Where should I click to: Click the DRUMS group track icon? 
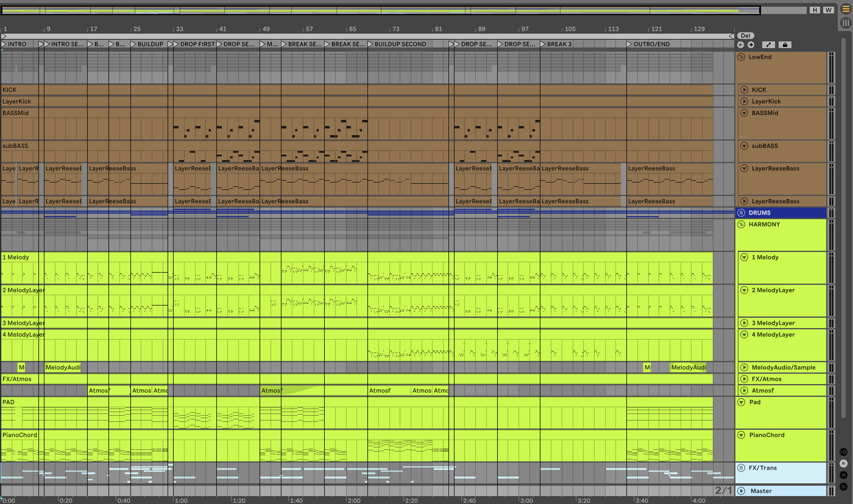tap(741, 213)
